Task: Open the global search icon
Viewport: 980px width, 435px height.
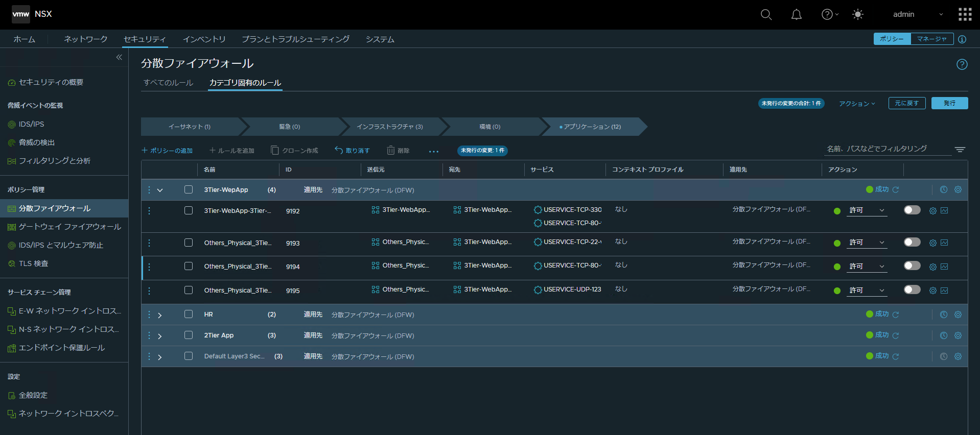Action: point(766,15)
